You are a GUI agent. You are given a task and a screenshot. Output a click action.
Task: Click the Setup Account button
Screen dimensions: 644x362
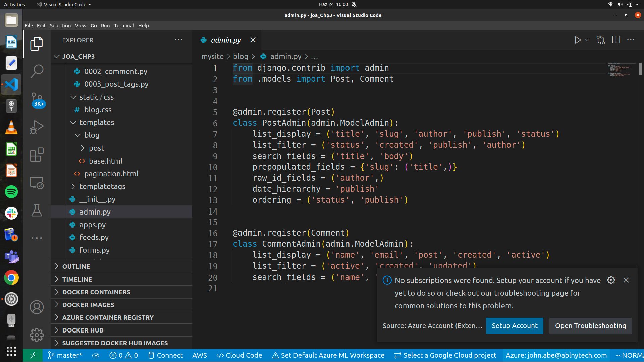[x=514, y=326]
